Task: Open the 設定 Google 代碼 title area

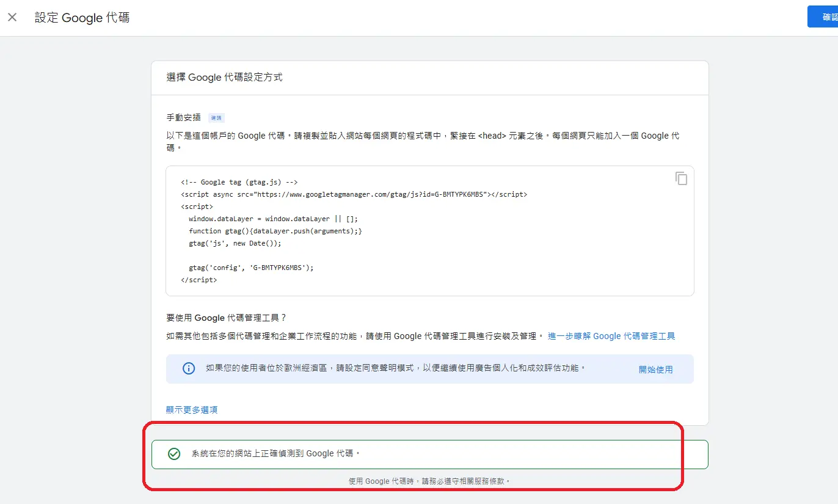Action: point(82,18)
